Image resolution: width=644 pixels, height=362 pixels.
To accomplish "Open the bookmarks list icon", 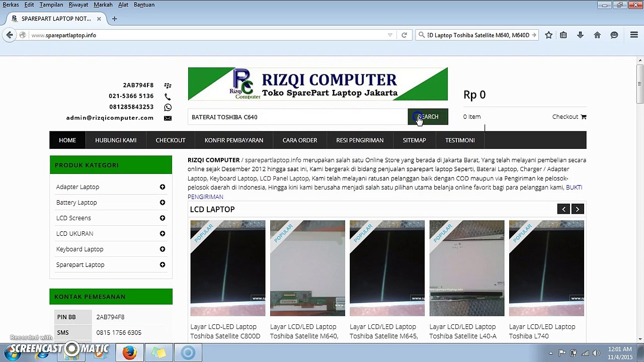I will point(563,35).
